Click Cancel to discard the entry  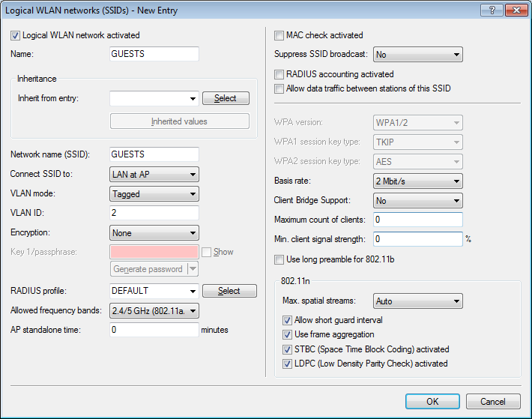492,402
